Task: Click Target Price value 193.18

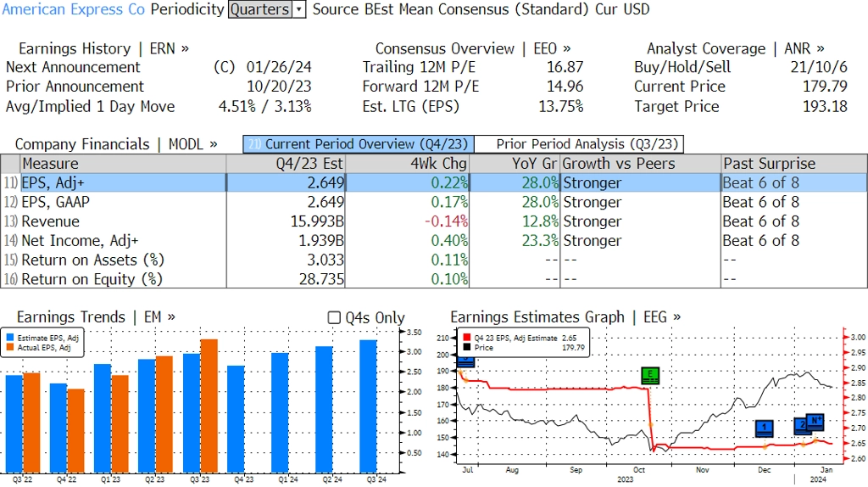Action: [826, 106]
